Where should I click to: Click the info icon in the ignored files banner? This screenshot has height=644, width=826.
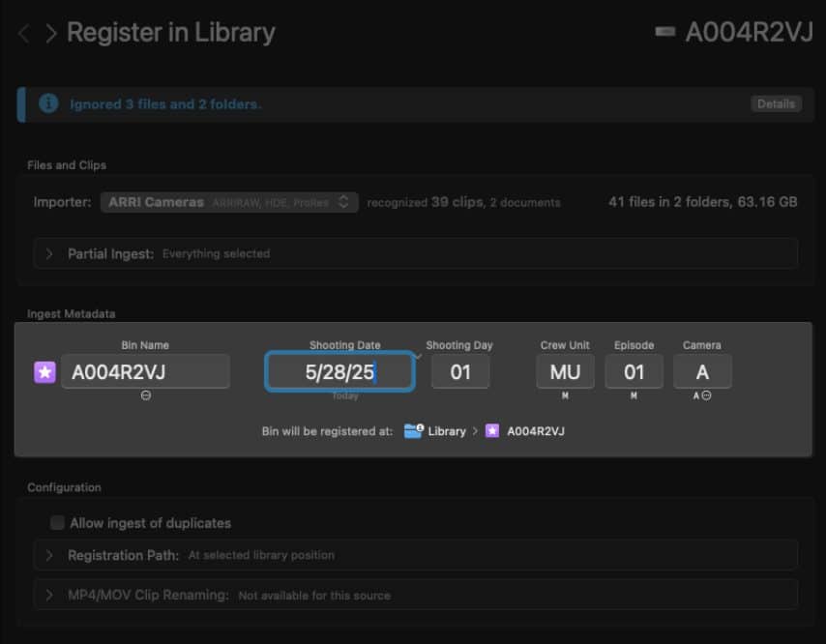tap(47, 103)
